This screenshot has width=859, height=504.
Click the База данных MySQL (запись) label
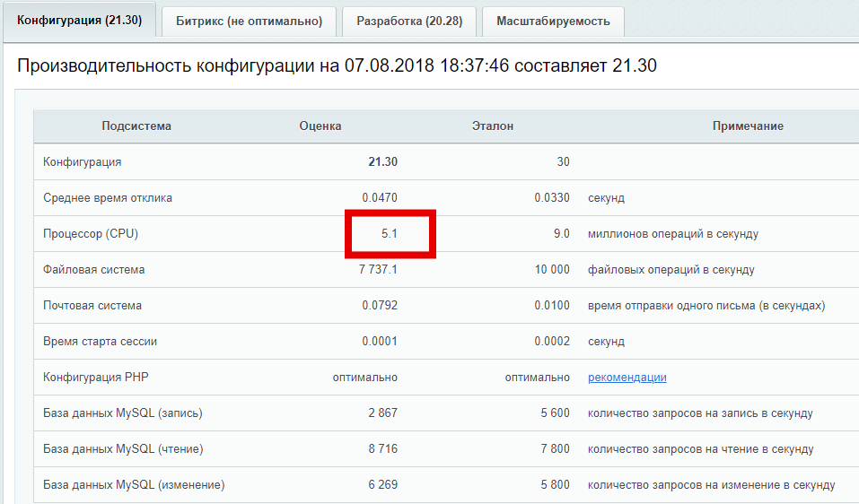coord(123,413)
